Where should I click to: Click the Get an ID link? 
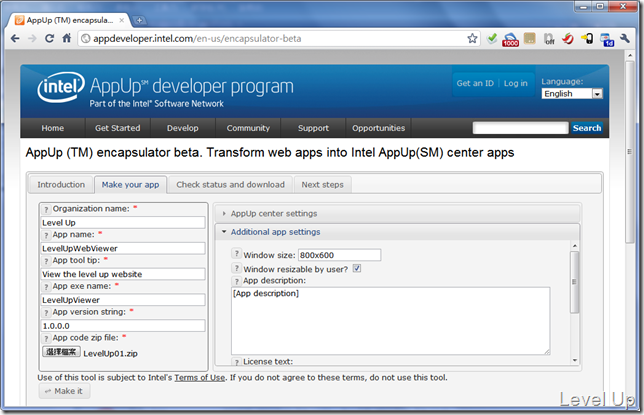pos(475,83)
